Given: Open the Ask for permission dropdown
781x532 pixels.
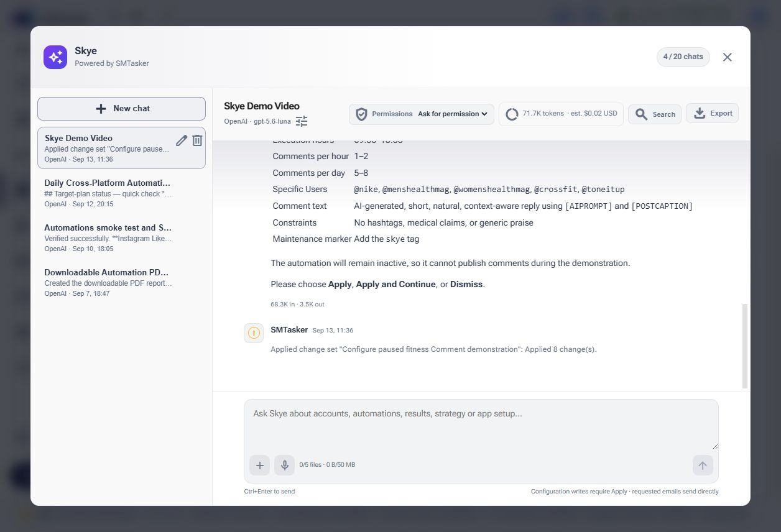Looking at the screenshot, I should (x=452, y=114).
